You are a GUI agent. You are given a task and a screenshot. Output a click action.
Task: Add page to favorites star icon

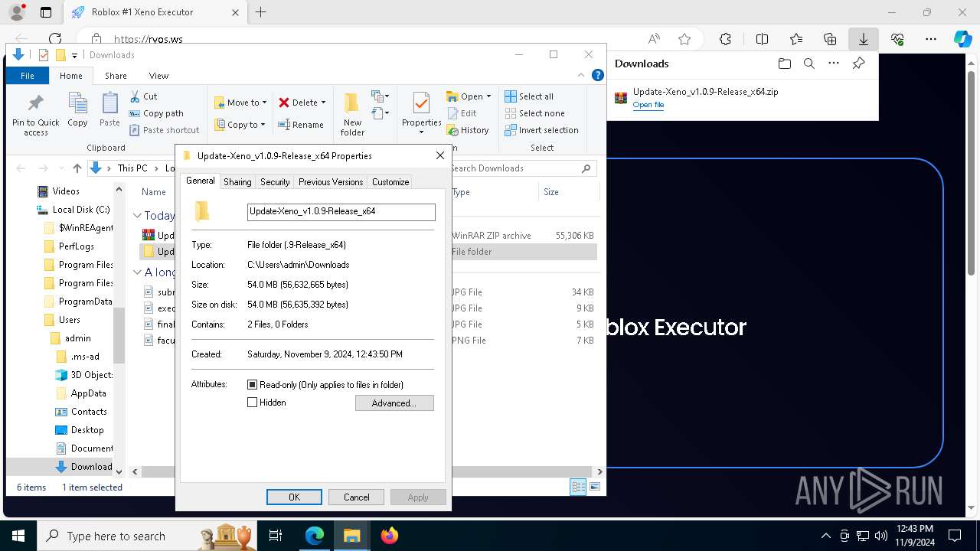click(x=684, y=39)
